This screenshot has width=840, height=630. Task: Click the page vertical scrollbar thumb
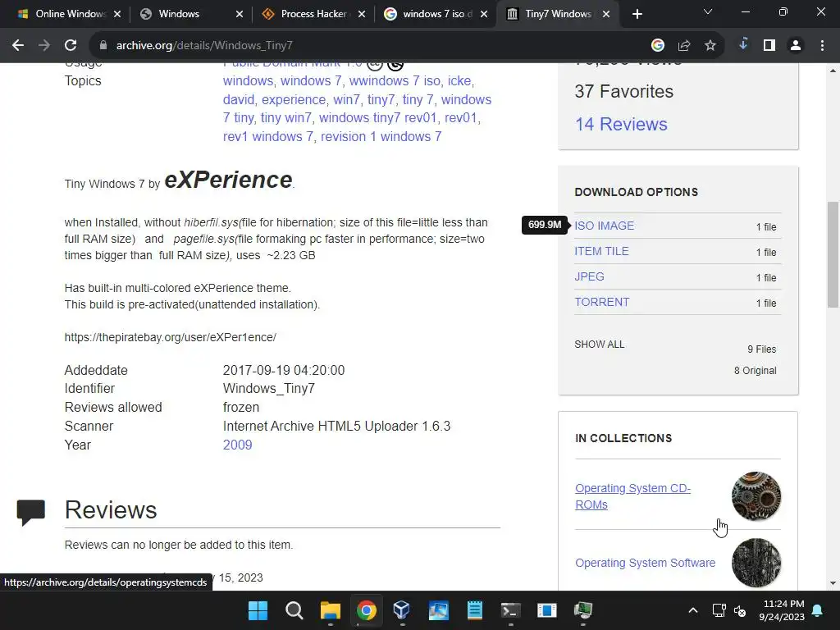833,254
